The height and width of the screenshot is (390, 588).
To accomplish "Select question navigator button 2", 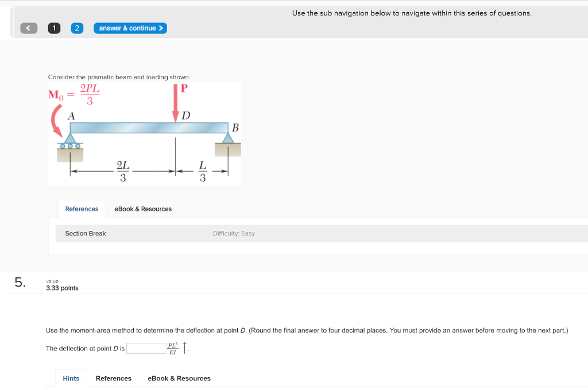I will click(x=77, y=28).
